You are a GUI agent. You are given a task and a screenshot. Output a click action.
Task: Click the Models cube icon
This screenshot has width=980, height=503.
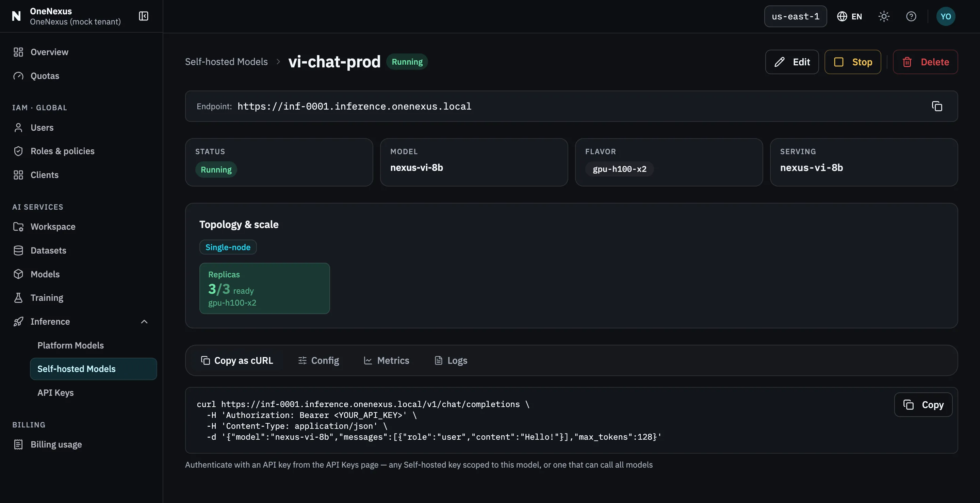pyautogui.click(x=18, y=274)
